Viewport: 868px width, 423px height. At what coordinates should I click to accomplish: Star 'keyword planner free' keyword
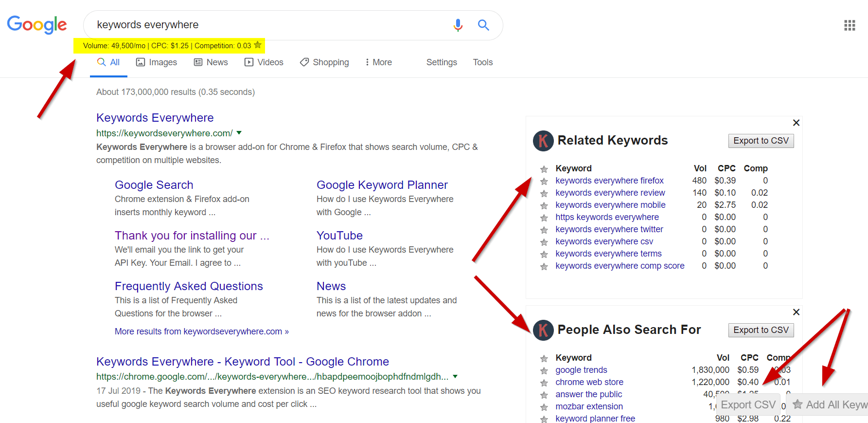[544, 419]
